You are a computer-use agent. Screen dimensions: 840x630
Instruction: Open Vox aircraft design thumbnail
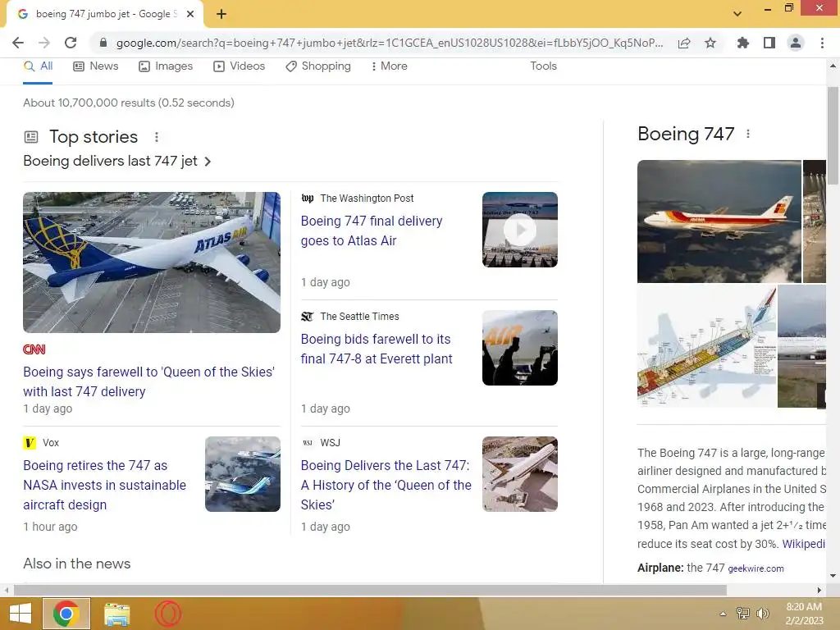[x=243, y=474]
